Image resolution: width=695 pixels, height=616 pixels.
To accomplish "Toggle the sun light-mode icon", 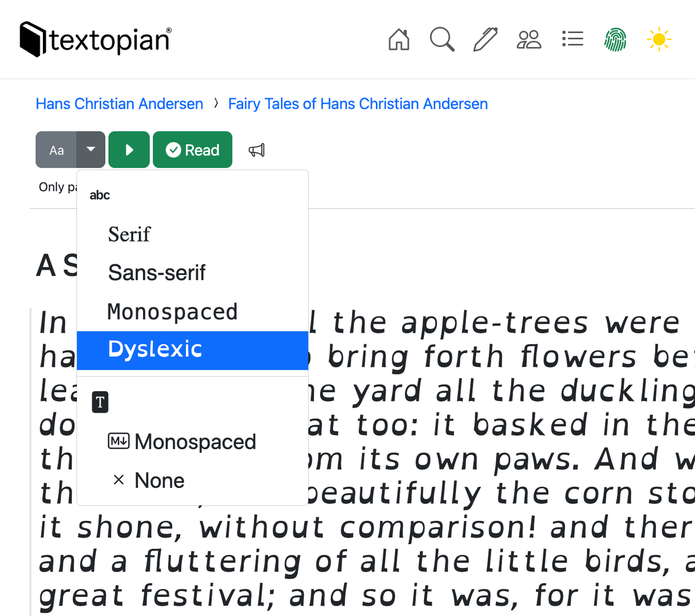I will pyautogui.click(x=659, y=39).
